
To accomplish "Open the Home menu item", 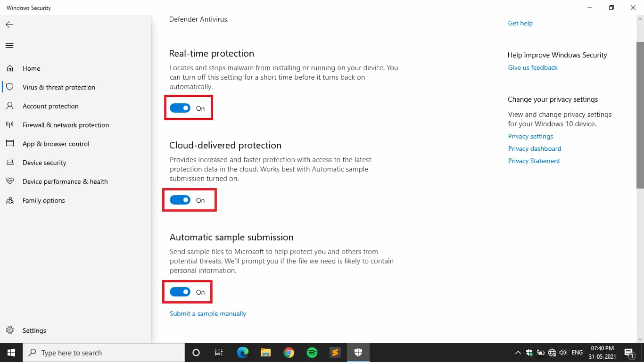I will click(x=31, y=68).
